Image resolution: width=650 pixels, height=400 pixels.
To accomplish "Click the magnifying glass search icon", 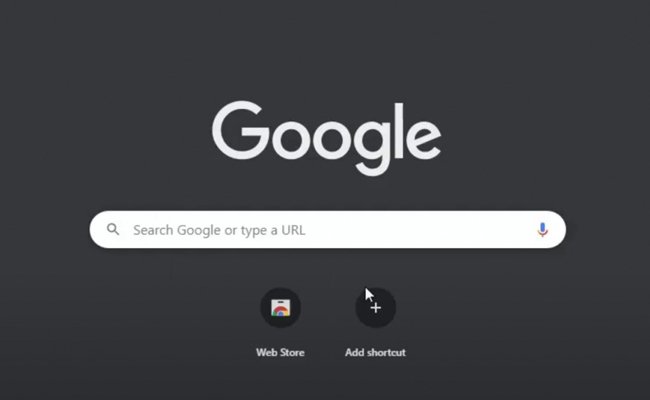I will pos(113,229).
